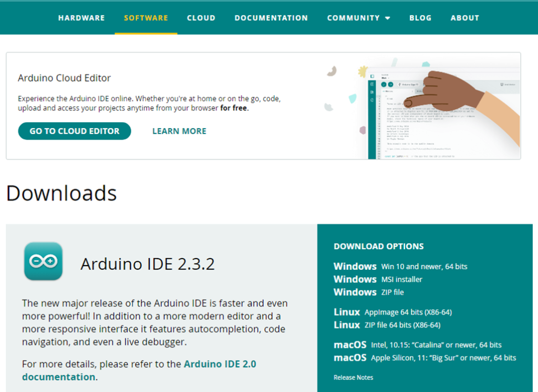
Task: Click the Arduino IDE 2.3.2 title
Action: (x=148, y=264)
